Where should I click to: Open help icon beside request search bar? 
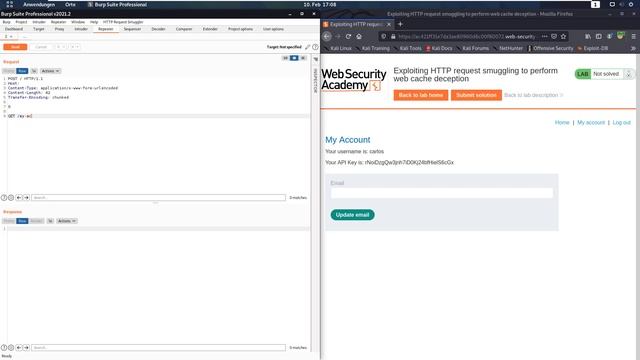click(4, 198)
